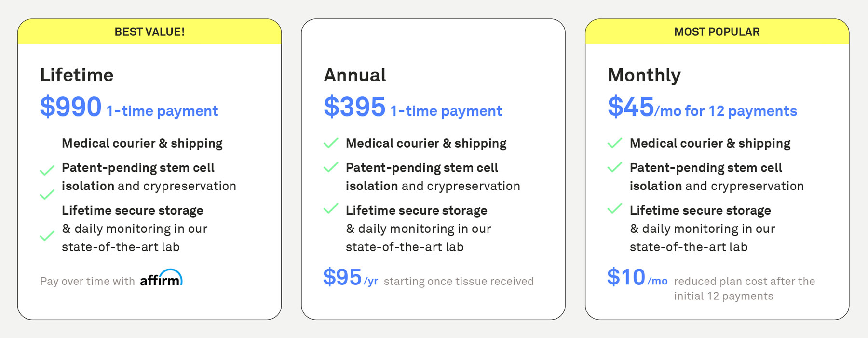Click Pay over time with text

pyautogui.click(x=87, y=282)
